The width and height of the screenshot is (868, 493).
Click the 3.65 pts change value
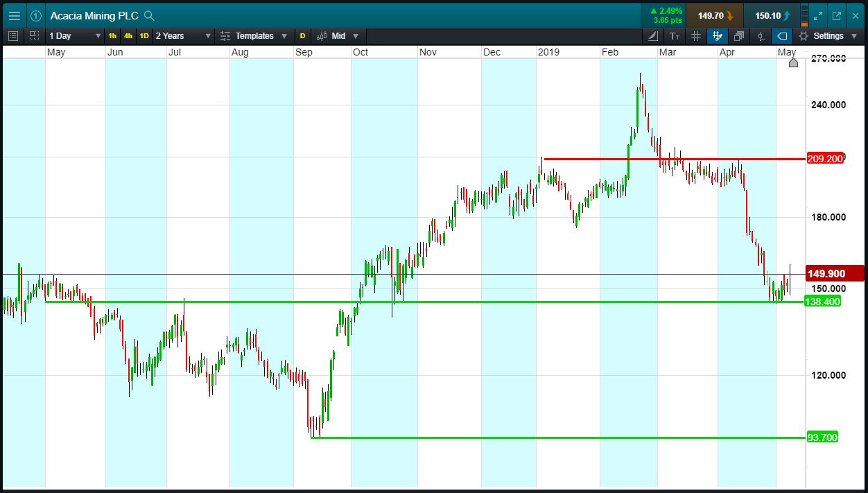(x=668, y=21)
